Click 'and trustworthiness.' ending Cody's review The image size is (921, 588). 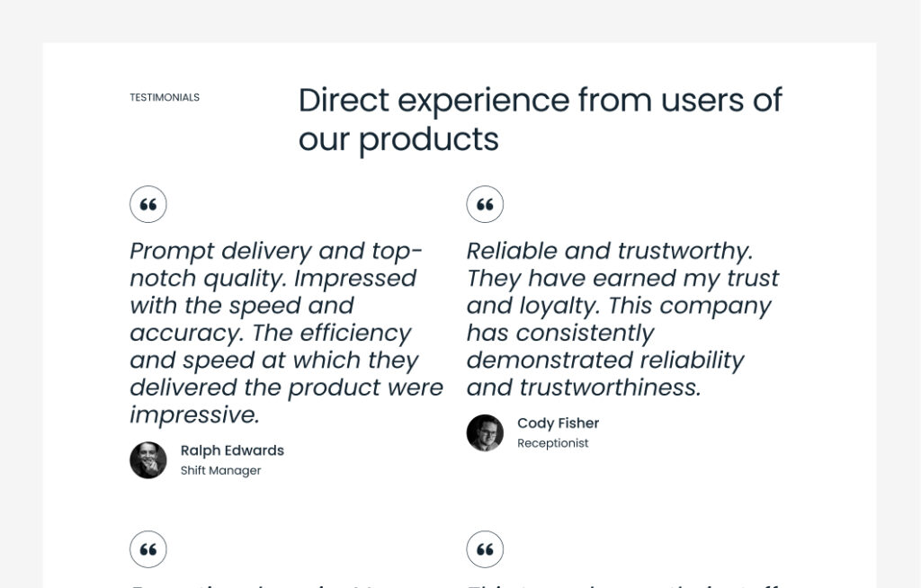click(x=583, y=388)
